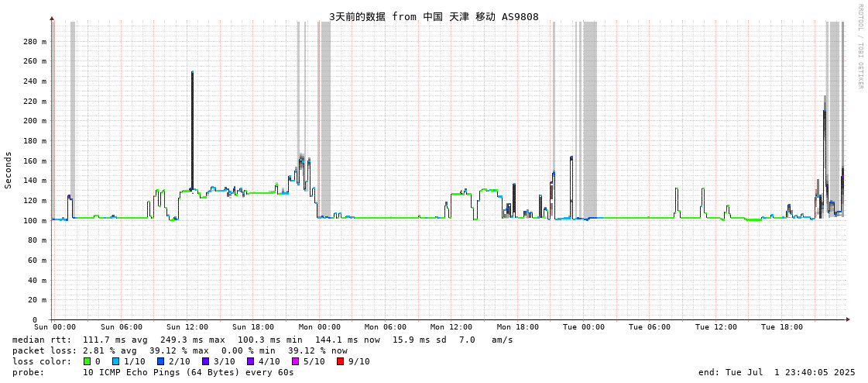The image size is (868, 383).
Task: Click the '15.9 ms sd' value
Action: pyautogui.click(x=421, y=340)
